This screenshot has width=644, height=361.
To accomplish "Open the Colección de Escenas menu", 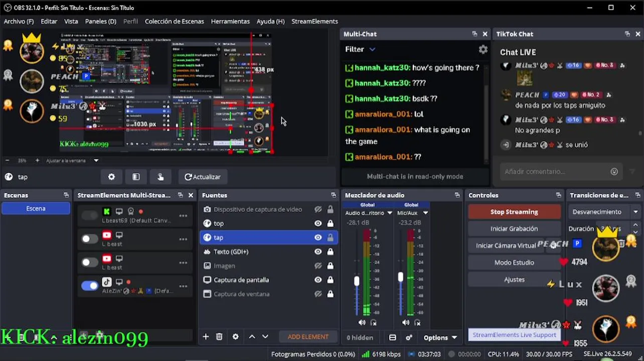I will (x=174, y=21).
